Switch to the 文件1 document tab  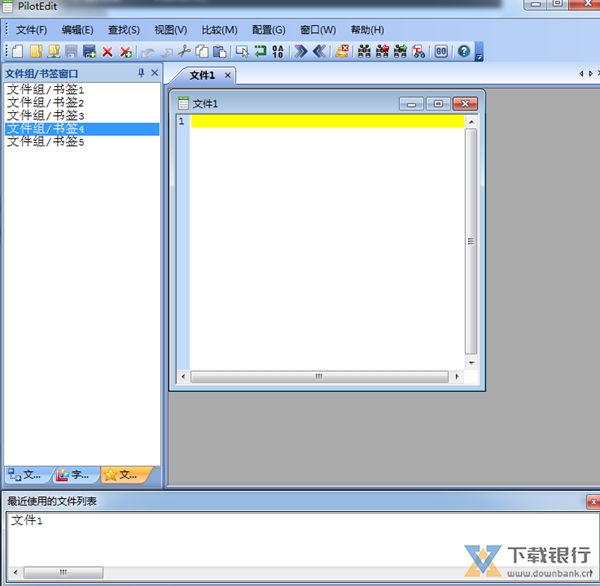[203, 75]
